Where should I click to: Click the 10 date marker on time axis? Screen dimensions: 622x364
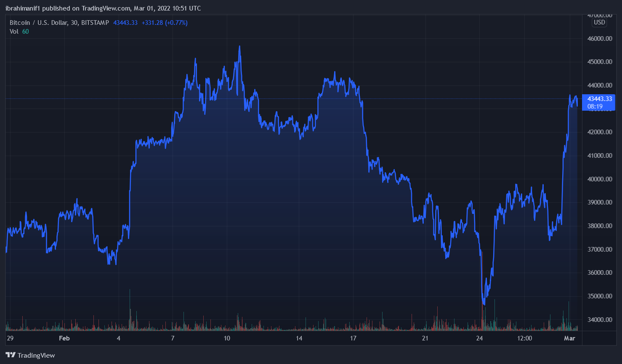(x=227, y=338)
